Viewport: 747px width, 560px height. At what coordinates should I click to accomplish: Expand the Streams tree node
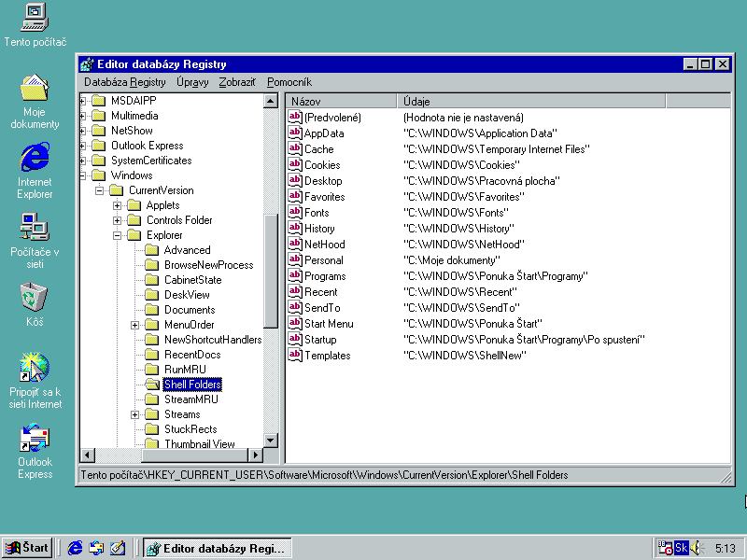point(135,414)
